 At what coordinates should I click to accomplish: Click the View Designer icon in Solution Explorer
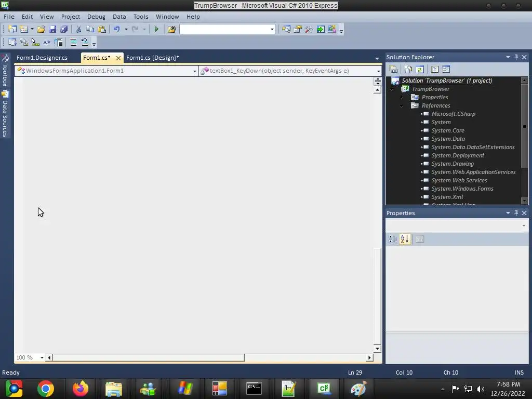446,69
